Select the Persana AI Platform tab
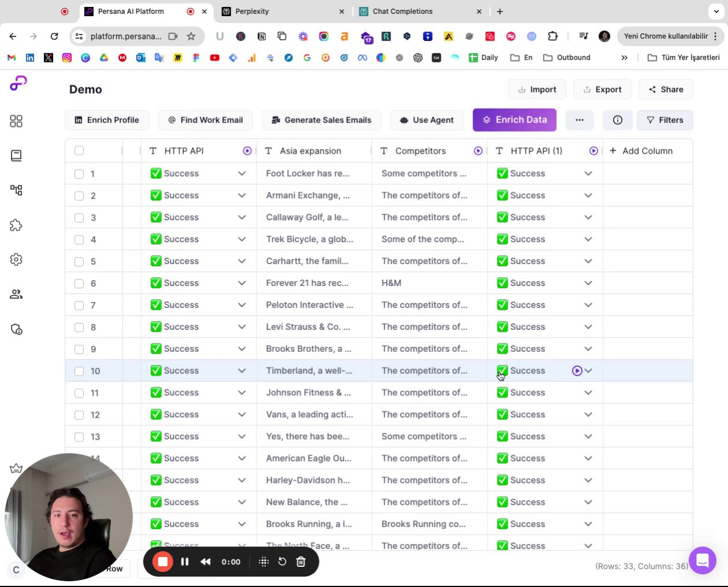The height and width of the screenshot is (587, 728). pyautogui.click(x=146, y=12)
